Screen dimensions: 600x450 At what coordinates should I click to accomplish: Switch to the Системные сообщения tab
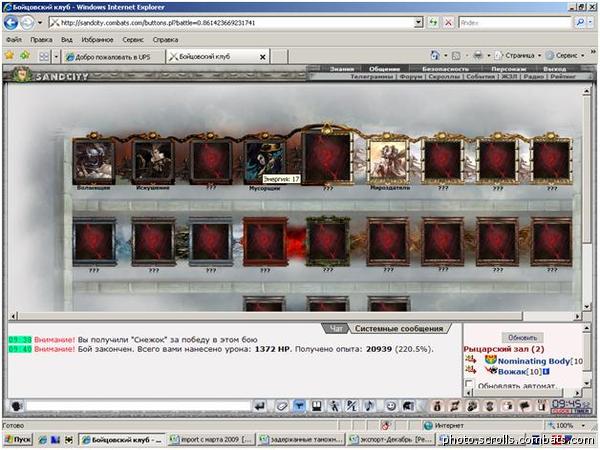399,328
